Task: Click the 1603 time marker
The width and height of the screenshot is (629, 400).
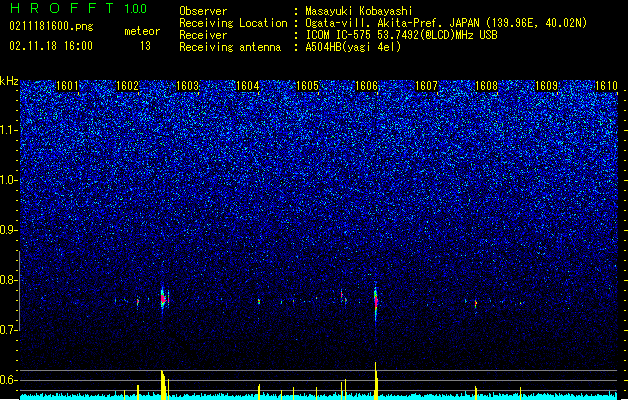Action: pos(187,86)
